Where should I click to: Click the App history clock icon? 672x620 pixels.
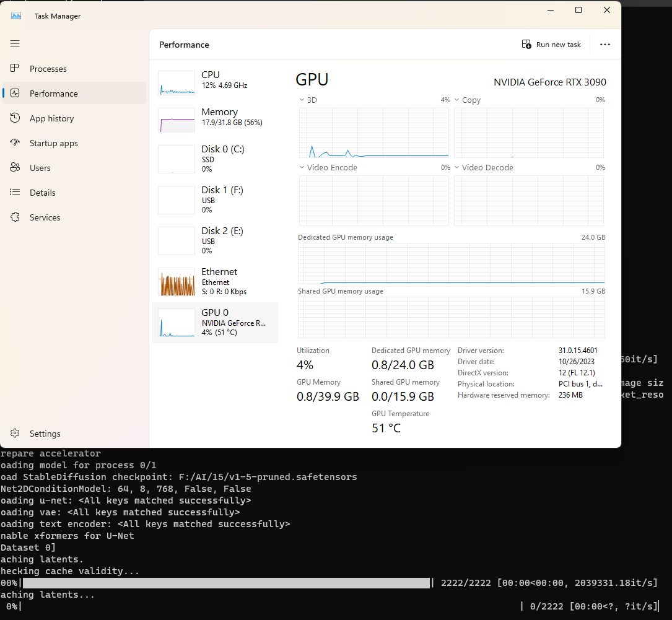point(15,118)
